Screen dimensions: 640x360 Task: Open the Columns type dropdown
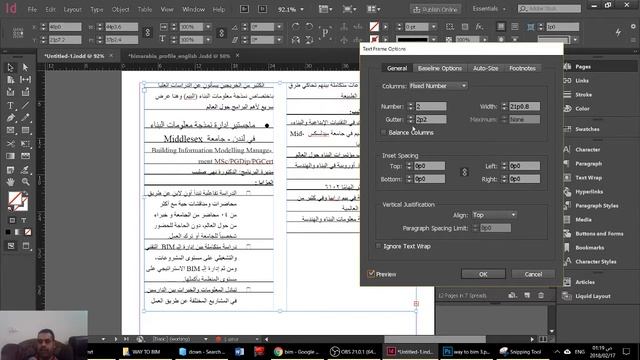click(438, 86)
